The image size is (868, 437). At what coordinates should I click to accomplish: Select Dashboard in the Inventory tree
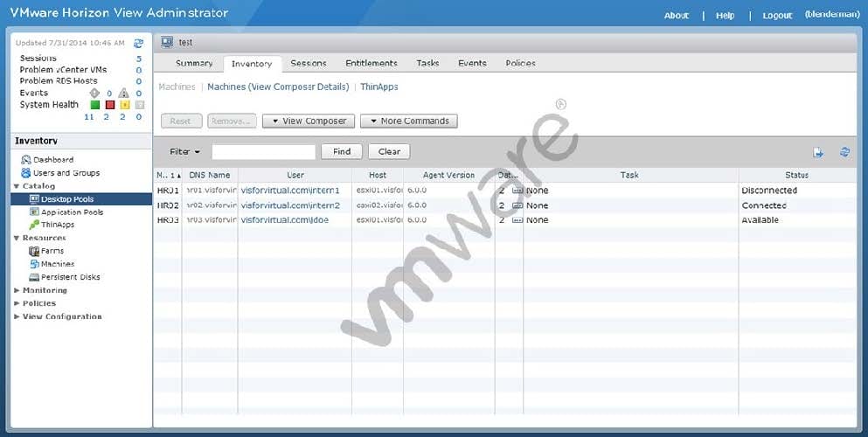[53, 160]
